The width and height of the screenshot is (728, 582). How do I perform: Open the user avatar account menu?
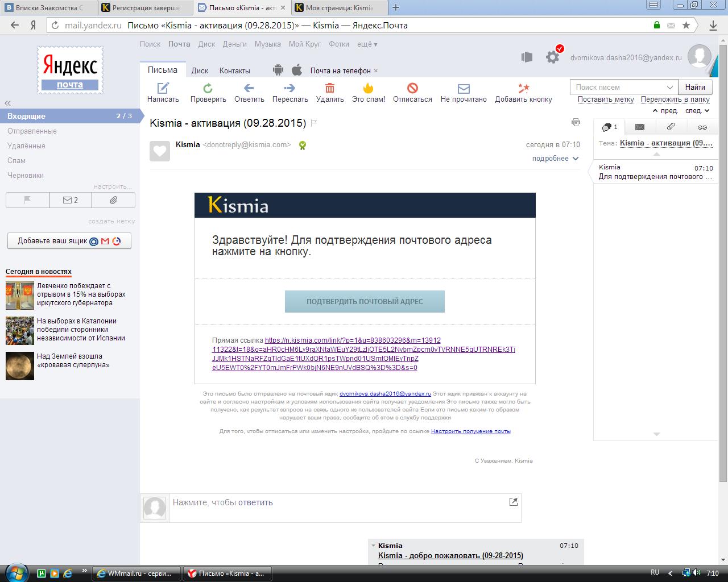[699, 56]
